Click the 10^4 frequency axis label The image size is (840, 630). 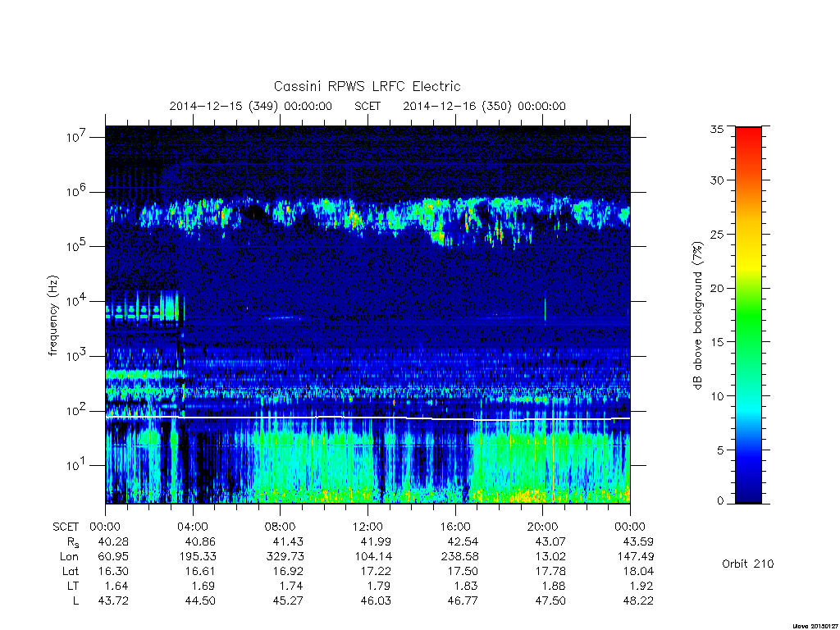click(76, 301)
